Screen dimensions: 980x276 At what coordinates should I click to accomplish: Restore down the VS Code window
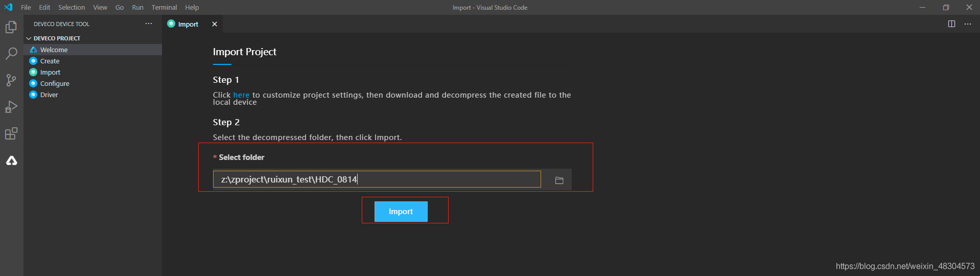[946, 7]
